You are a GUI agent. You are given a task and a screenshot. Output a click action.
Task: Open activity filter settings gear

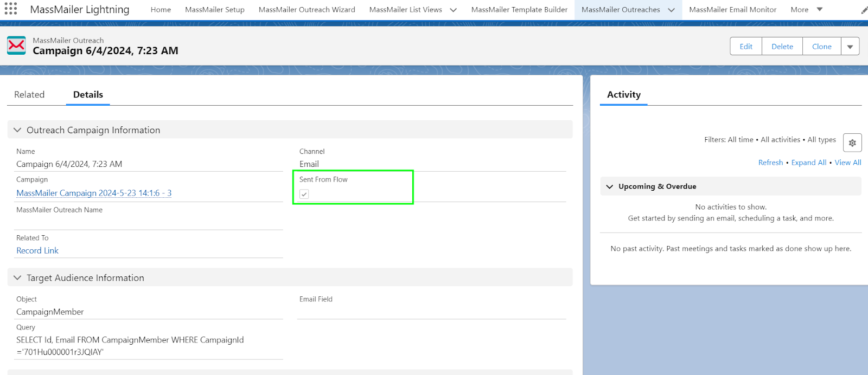point(852,143)
